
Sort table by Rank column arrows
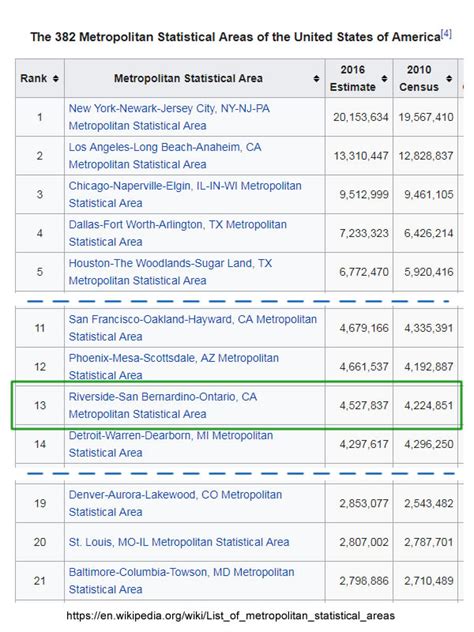(x=56, y=78)
